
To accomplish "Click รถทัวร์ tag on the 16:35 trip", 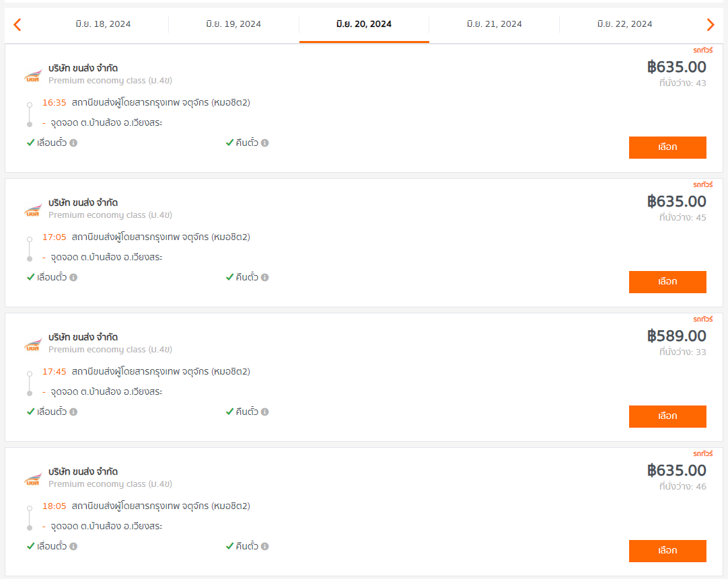I will pos(703,50).
